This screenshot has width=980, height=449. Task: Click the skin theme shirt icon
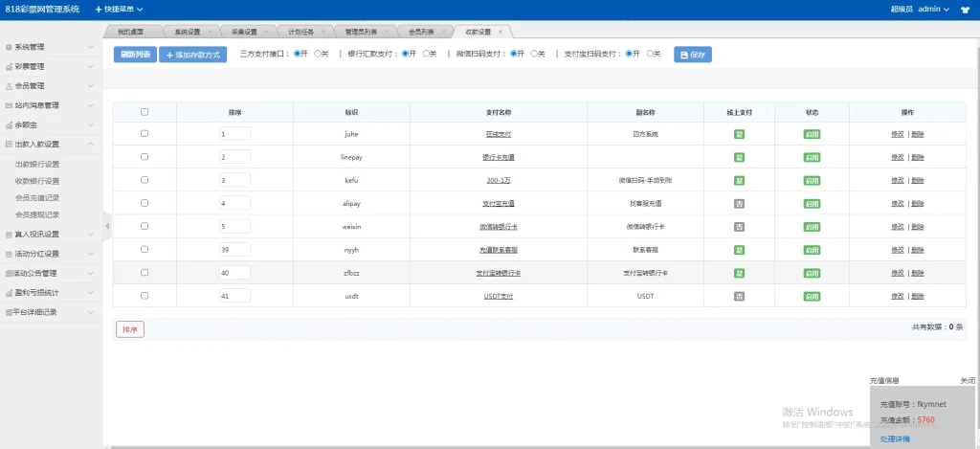pos(963,9)
